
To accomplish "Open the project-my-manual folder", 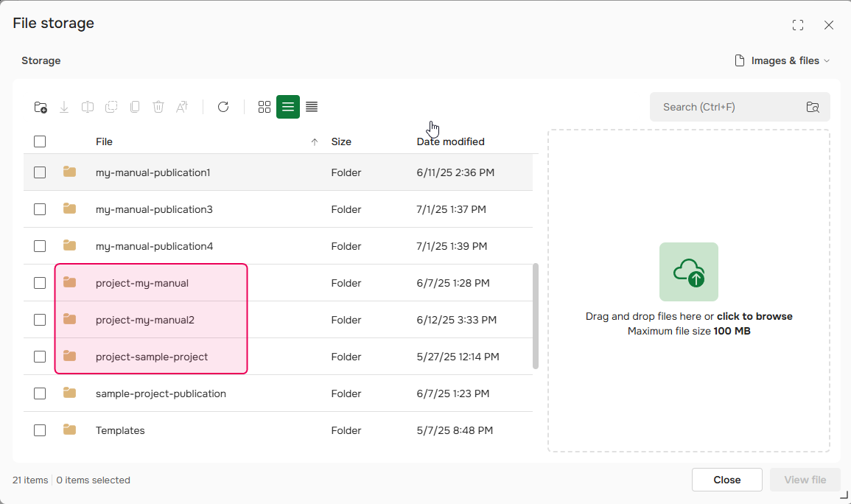I will pyautogui.click(x=142, y=282).
